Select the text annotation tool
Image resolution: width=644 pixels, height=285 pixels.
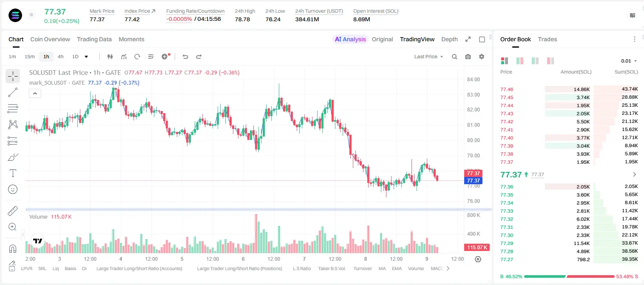[x=13, y=173]
